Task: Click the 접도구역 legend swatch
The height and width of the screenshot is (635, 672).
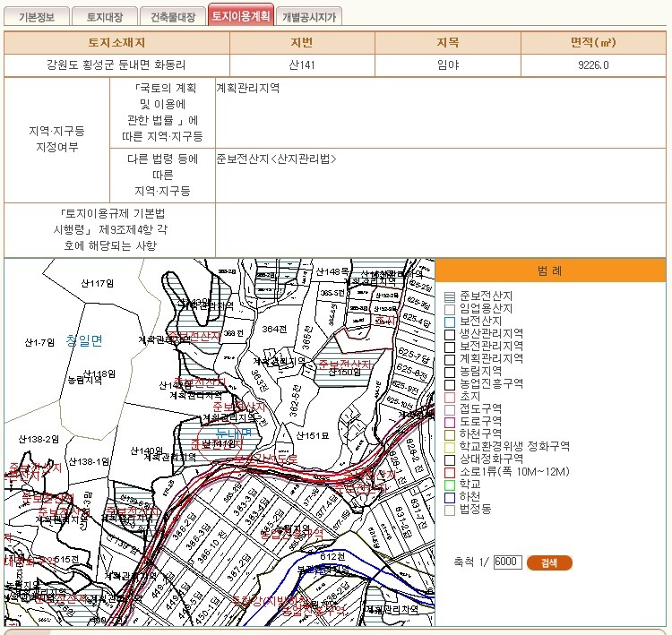Action: coord(450,410)
